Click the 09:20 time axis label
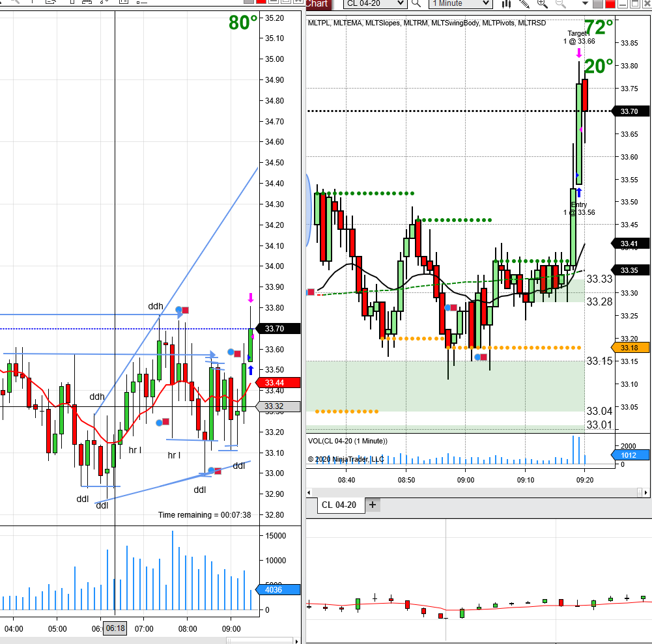Screen dimensions: 652x644 tap(585, 480)
